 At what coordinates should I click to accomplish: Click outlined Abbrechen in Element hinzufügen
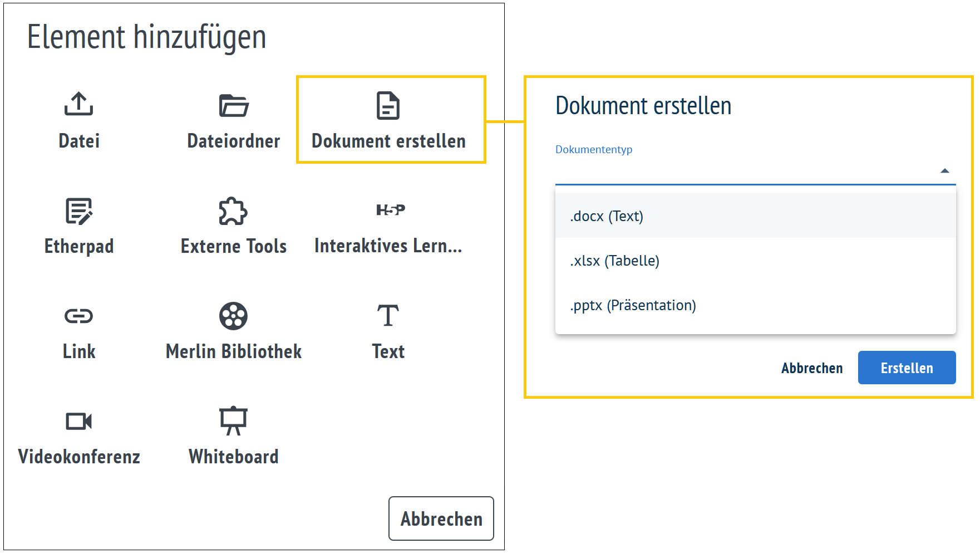point(441,518)
